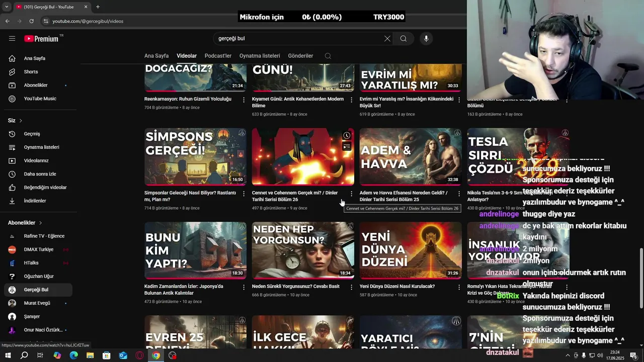Clear the search box with X
This screenshot has height=362, width=644.
pyautogui.click(x=387, y=39)
